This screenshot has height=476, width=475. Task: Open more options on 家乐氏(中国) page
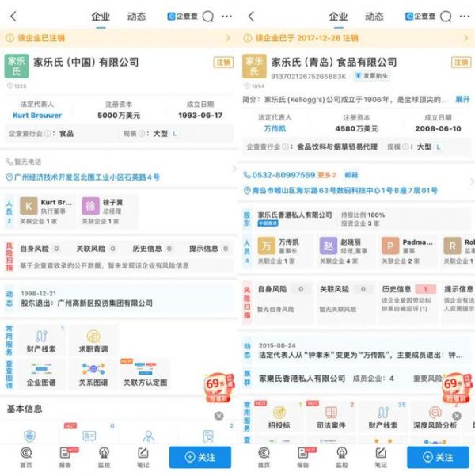pos(226,17)
